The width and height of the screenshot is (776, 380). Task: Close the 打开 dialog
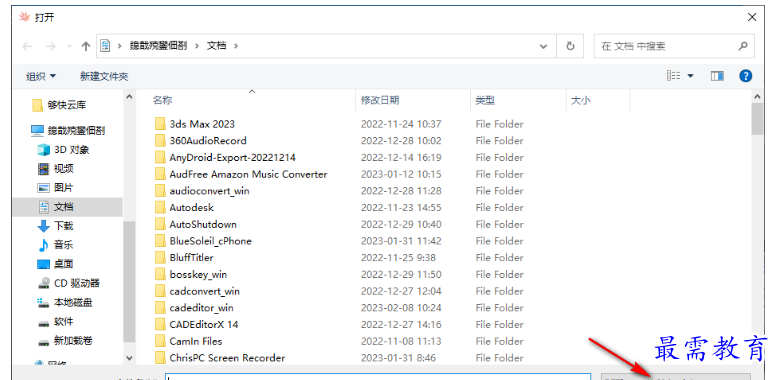coord(752,17)
